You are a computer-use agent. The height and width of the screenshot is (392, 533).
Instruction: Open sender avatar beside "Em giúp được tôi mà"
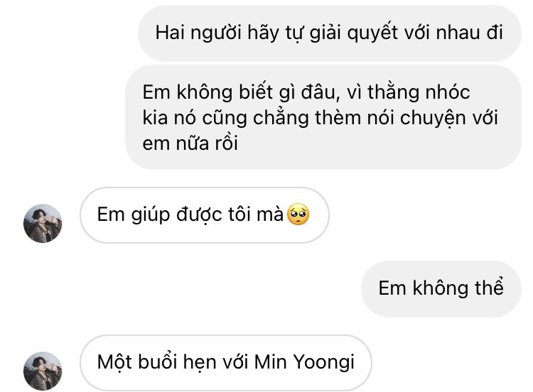tap(43, 223)
